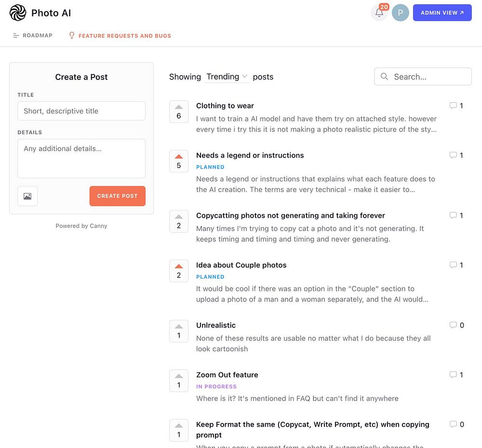
Task: Open the Trending sort dropdown
Action: pos(227,77)
